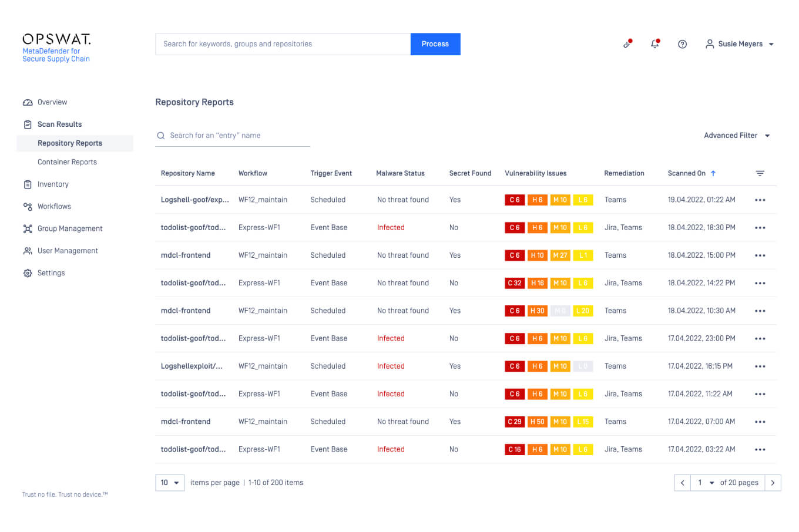Open the Inventory section icon
This screenshot has width=799, height=532.
[x=28, y=184]
